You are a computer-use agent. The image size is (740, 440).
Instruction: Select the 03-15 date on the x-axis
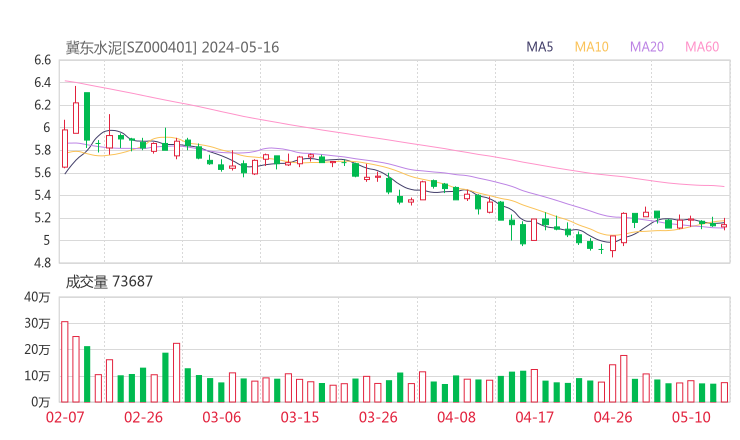tap(299, 417)
